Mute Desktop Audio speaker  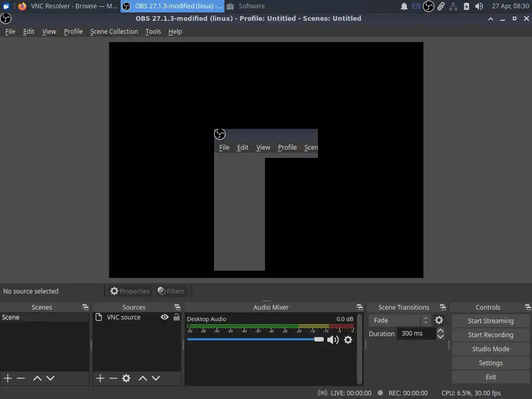coord(333,340)
